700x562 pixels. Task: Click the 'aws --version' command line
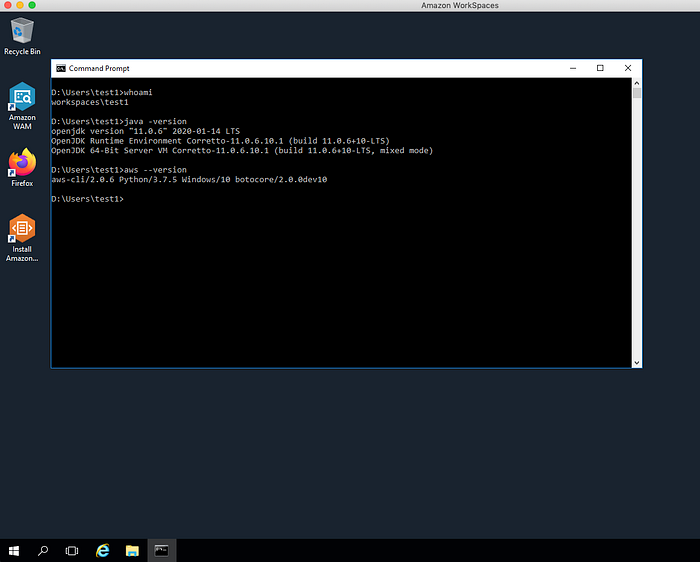119,170
